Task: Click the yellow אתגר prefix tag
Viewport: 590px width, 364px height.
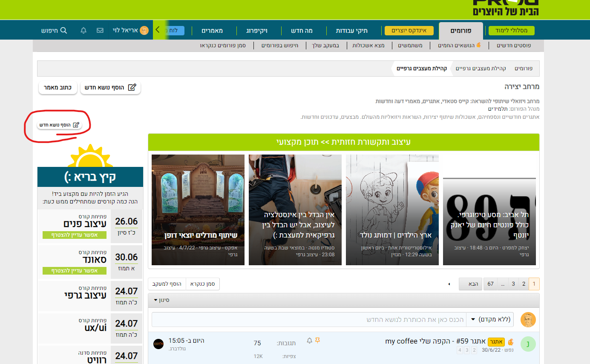Action: tap(496, 341)
